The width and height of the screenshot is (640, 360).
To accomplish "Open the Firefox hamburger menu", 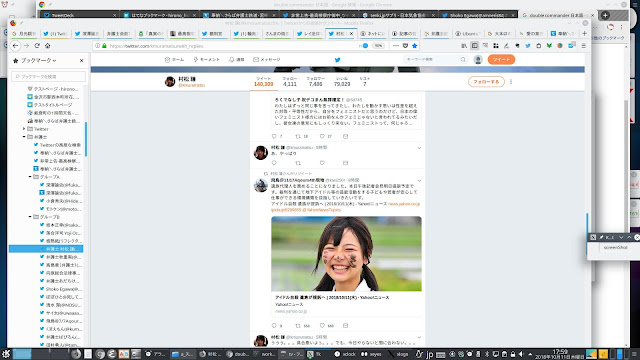I will pyautogui.click(x=584, y=46).
